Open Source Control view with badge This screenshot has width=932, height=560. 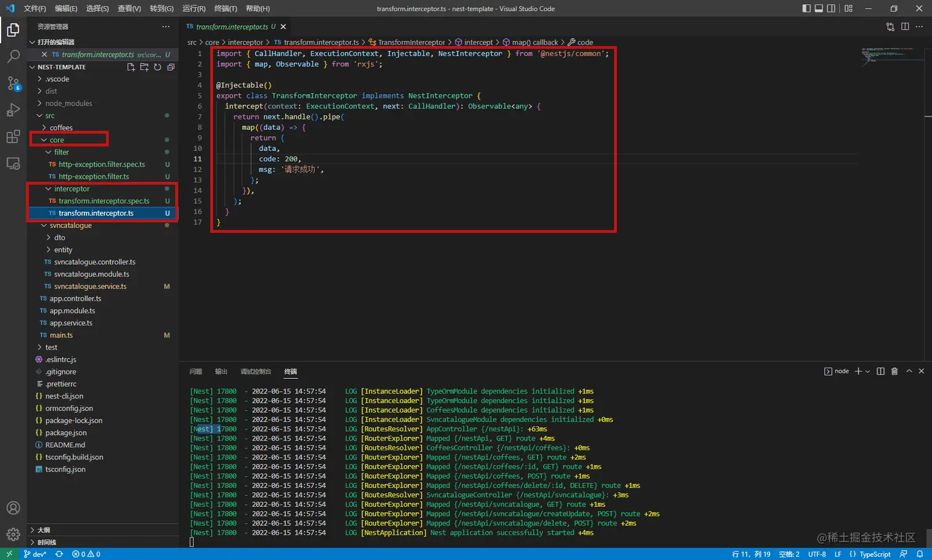pyautogui.click(x=13, y=84)
